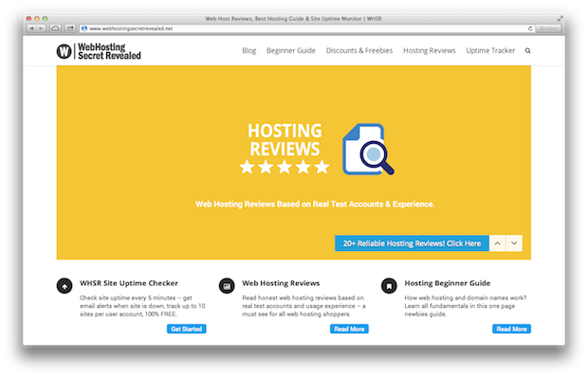The width and height of the screenshot is (588, 377).
Task: Open Uptime Tracker menu item
Action: coord(490,50)
